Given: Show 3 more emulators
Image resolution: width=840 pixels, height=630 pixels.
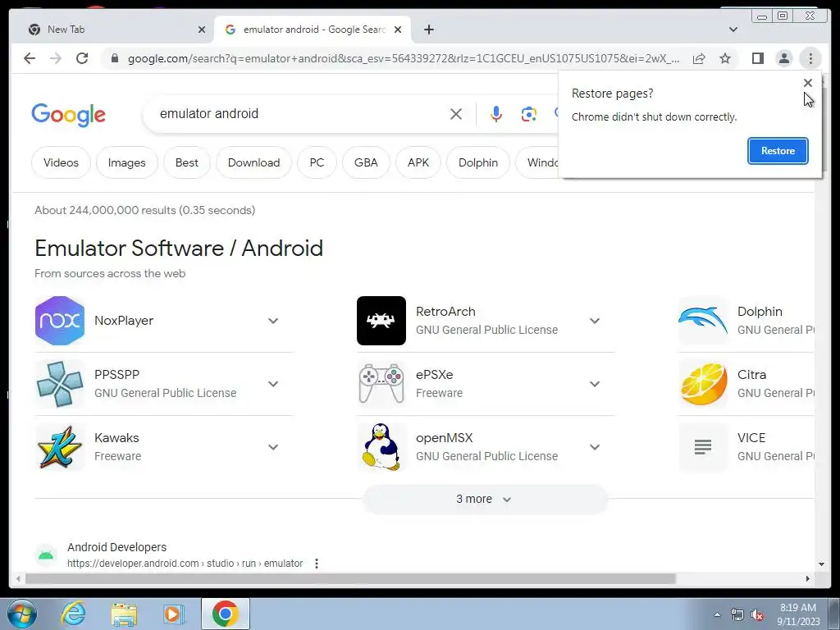Looking at the screenshot, I should click(x=485, y=499).
